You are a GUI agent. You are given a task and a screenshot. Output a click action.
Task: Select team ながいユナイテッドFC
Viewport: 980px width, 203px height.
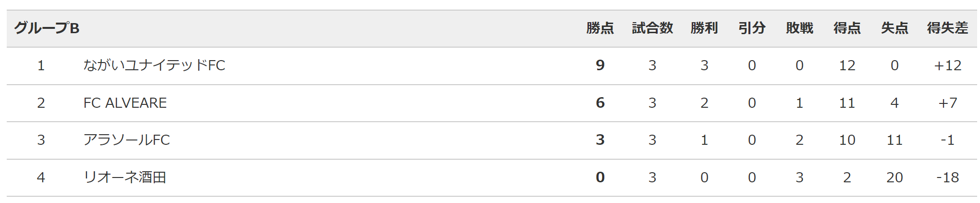tap(154, 65)
